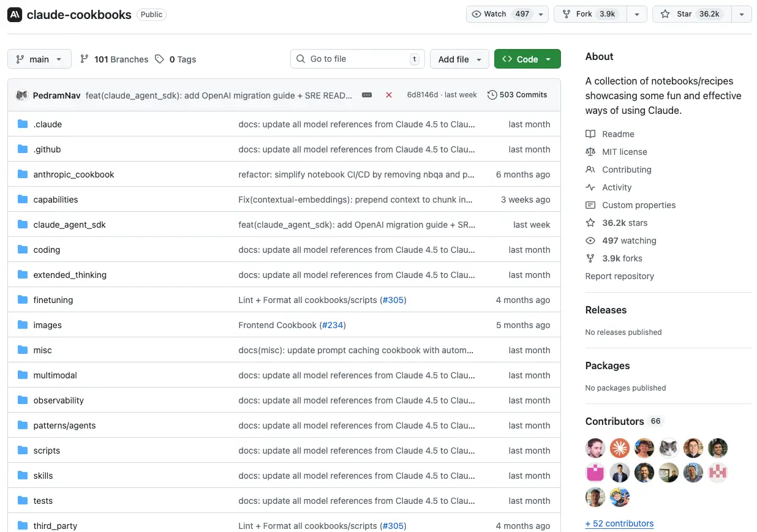Click the + 52 contributors link
The image size is (757, 532).
coord(619,523)
